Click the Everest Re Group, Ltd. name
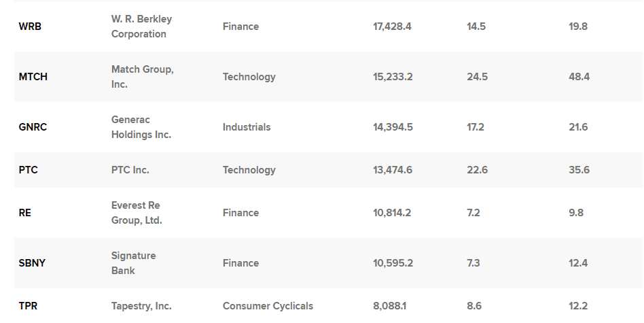Viewport: 644px width, 323px height. tap(137, 213)
